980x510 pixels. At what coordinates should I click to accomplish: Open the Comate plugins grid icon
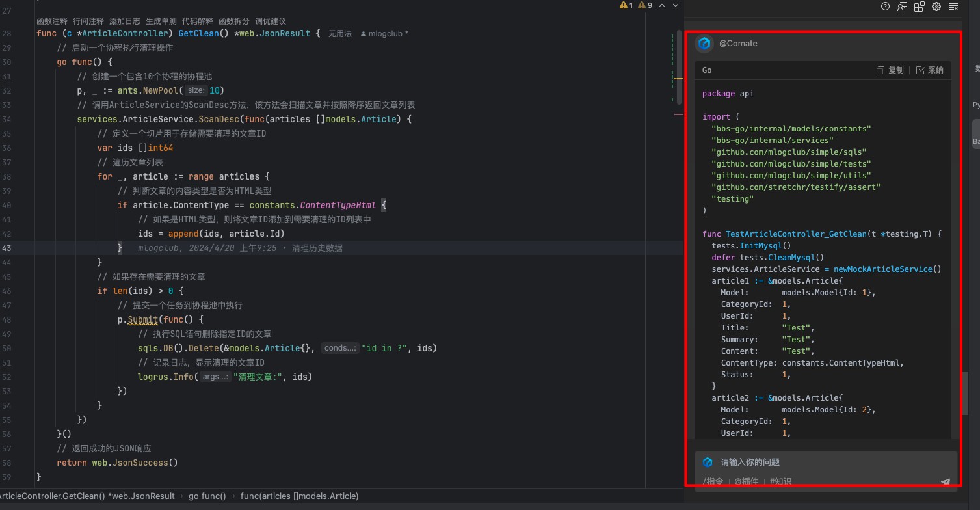[920, 7]
